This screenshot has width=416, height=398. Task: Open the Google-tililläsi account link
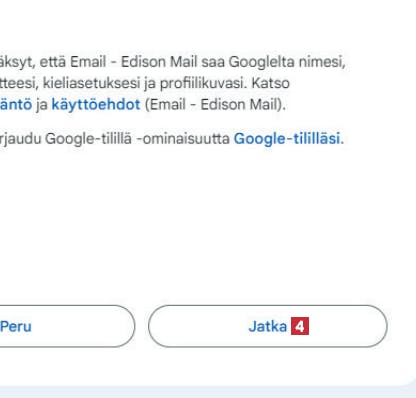(x=287, y=138)
